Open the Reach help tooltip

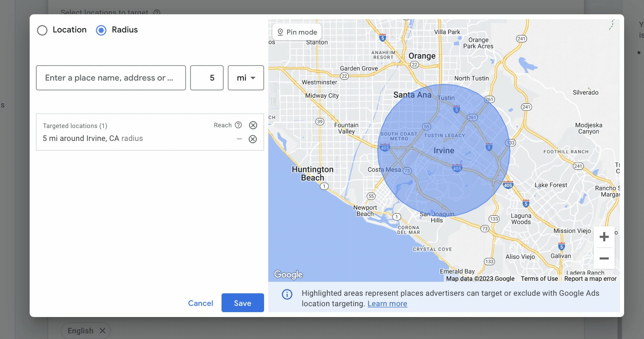238,125
